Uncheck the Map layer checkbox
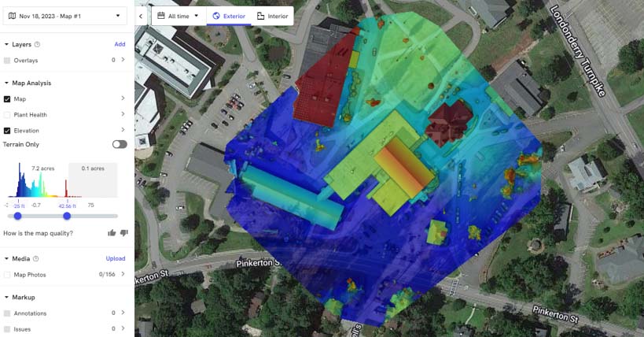Image resolution: width=644 pixels, height=337 pixels. 7,99
